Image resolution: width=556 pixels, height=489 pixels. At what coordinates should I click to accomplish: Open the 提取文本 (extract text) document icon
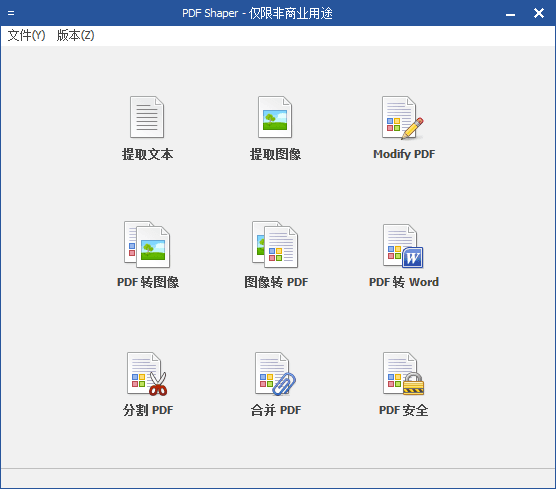[x=147, y=117]
